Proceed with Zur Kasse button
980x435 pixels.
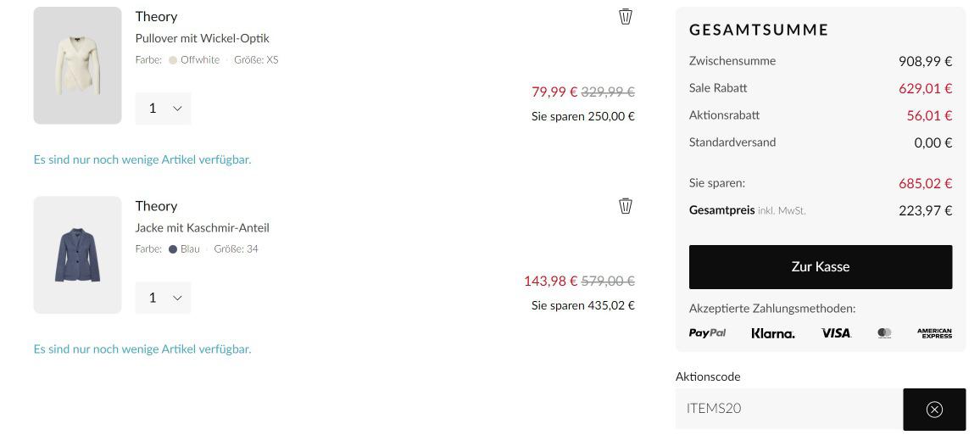(x=821, y=267)
